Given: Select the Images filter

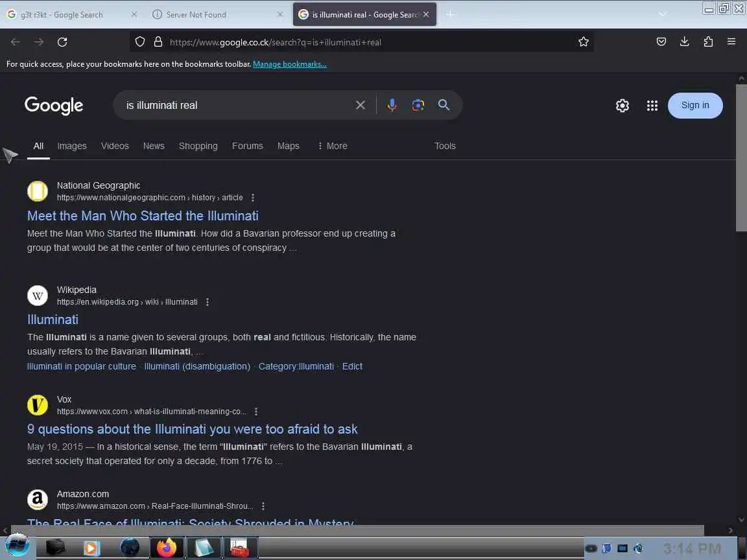Looking at the screenshot, I should 72,146.
